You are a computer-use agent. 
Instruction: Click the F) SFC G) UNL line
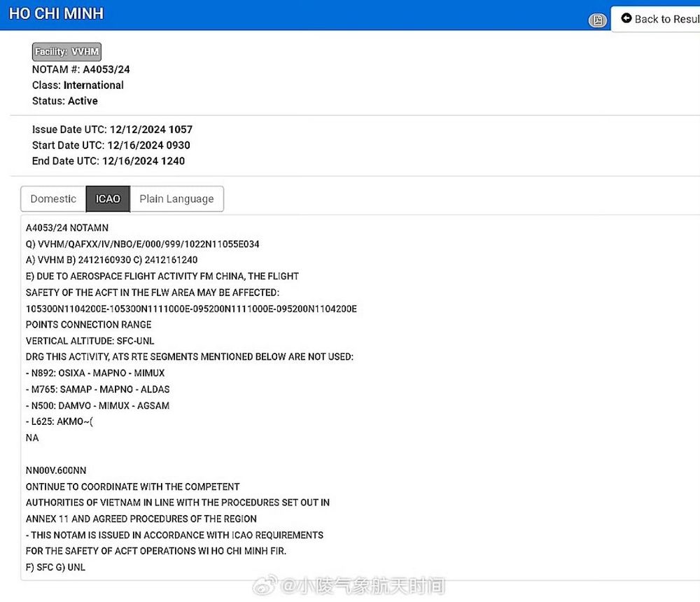pos(55,567)
